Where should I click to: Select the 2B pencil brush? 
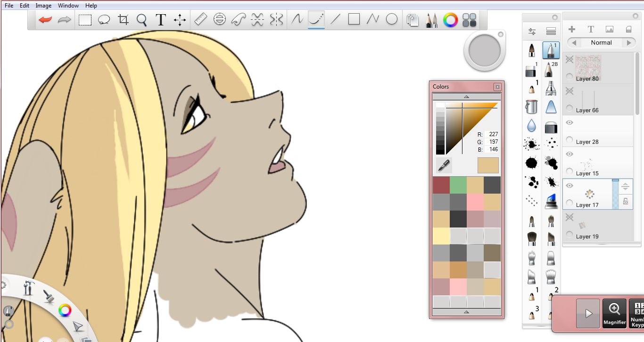551,69
